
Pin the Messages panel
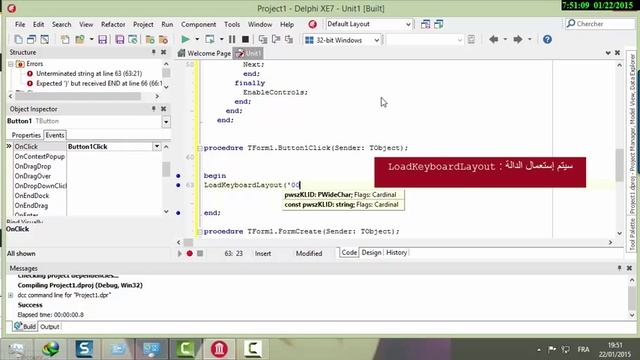[620, 268]
